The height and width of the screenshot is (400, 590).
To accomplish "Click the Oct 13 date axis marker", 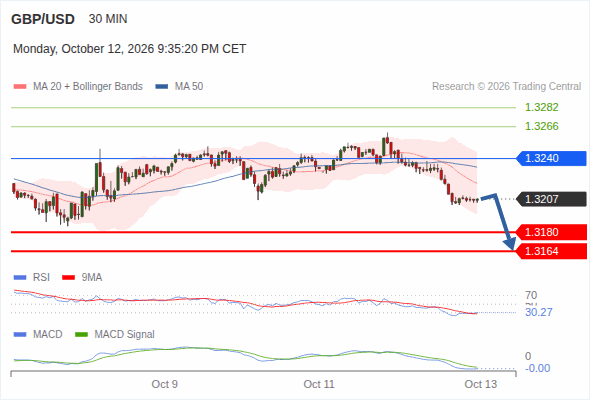I will [481, 384].
